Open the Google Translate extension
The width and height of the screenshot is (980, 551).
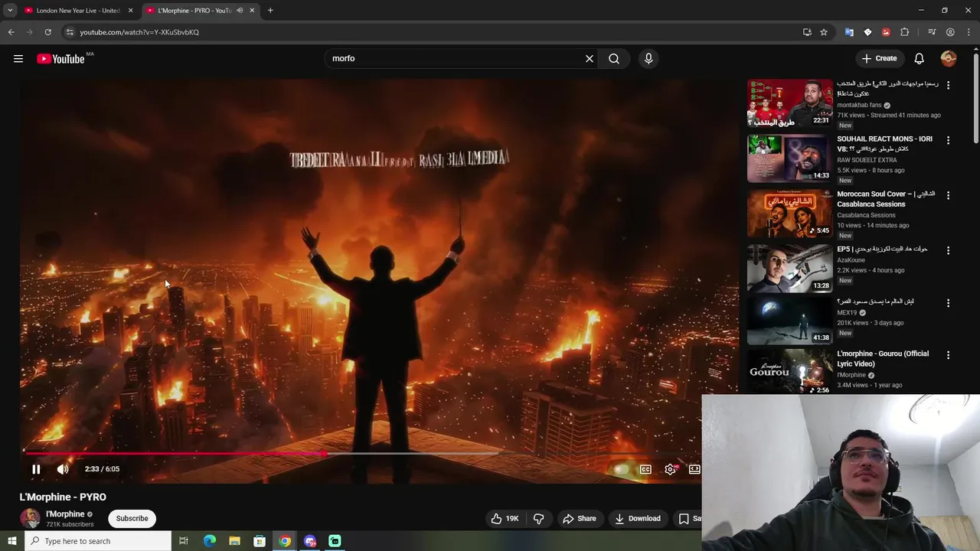point(849,32)
